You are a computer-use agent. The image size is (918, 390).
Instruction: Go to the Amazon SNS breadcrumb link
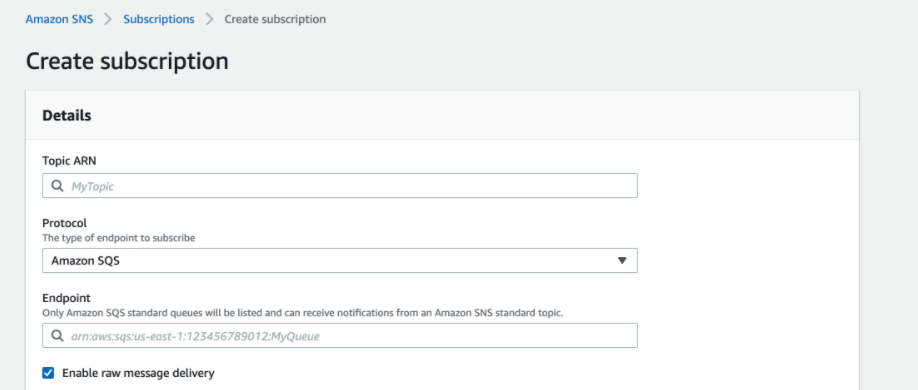(59, 19)
